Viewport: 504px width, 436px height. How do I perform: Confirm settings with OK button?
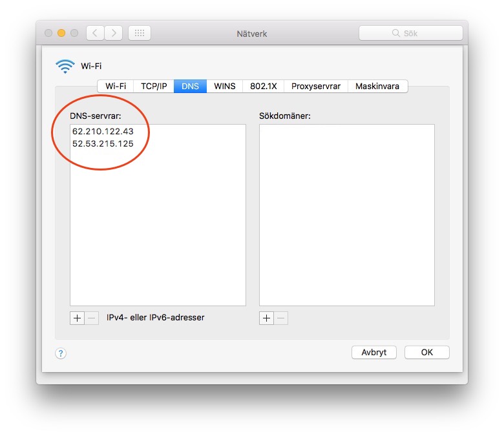[x=426, y=352]
